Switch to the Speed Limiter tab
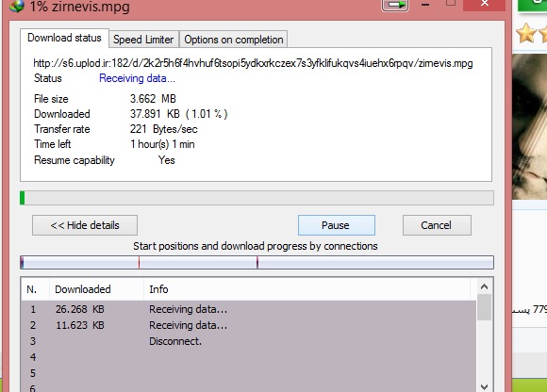Viewport: 547px width, 392px height. [143, 40]
